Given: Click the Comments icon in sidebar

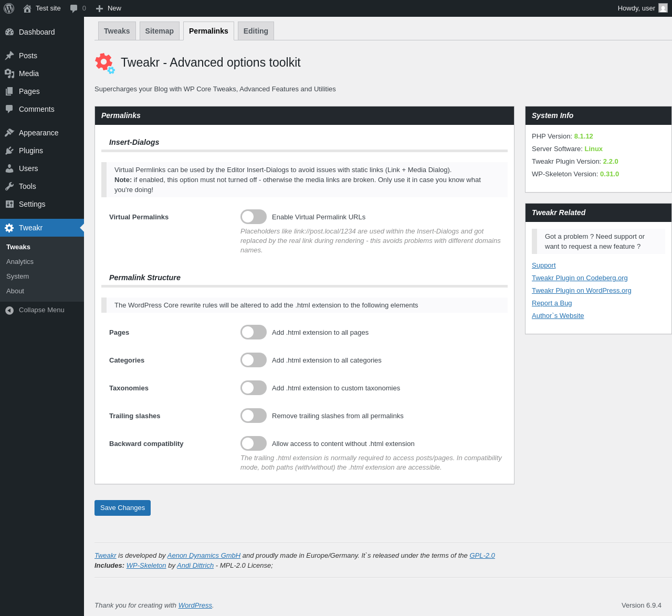Looking at the screenshot, I should 9,109.
